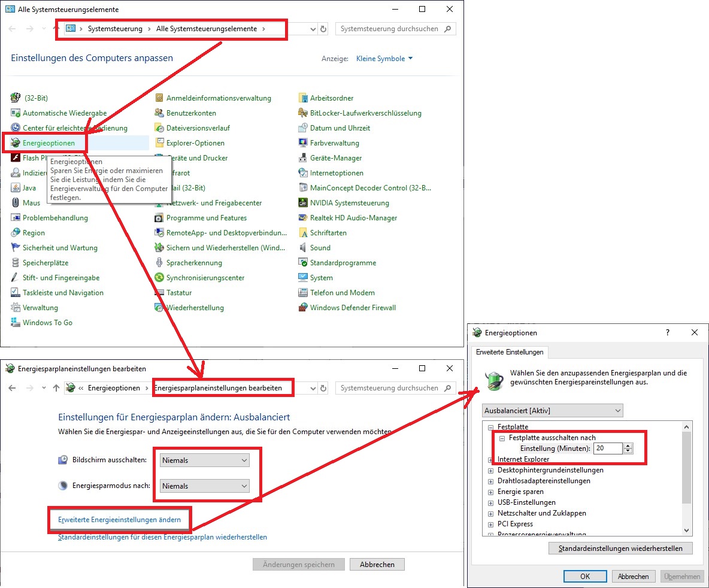The height and width of the screenshot is (588, 709).
Task: Click the Spracherkennung microphone icon
Action: coord(159,262)
